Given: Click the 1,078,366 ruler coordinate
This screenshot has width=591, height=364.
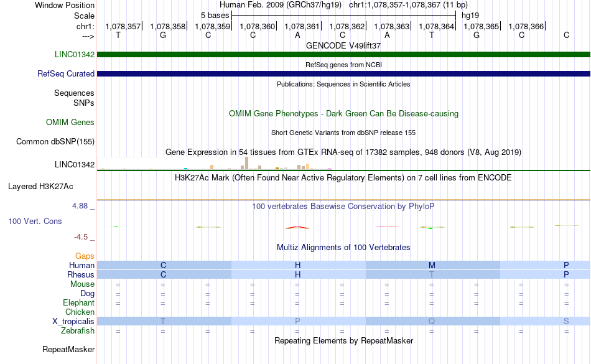Looking at the screenshot, I should point(526,26).
